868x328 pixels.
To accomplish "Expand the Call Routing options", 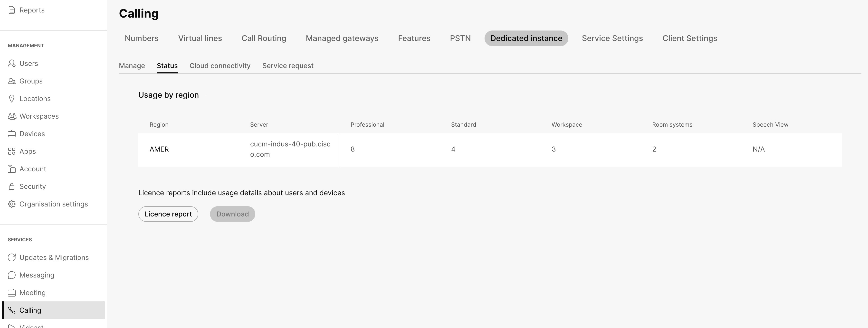I will pyautogui.click(x=264, y=38).
